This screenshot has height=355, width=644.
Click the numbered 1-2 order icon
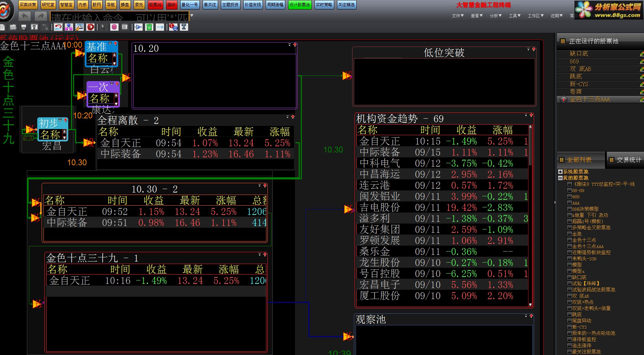click(x=173, y=27)
